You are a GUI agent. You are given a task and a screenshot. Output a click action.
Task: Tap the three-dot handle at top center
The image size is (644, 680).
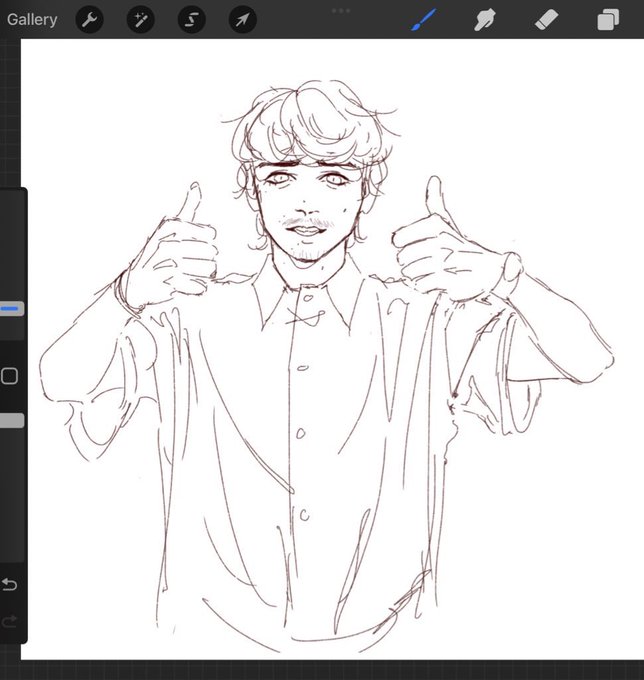(x=341, y=11)
